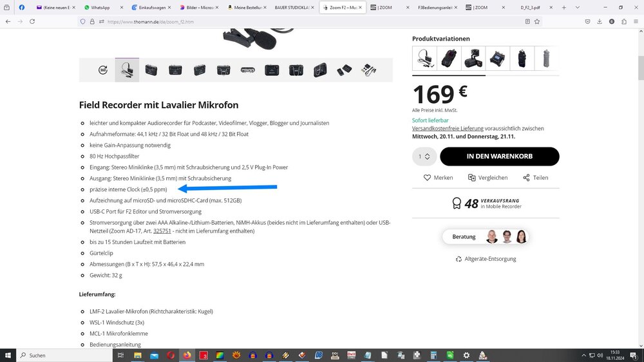This screenshot has width=644, height=362.
Task: Bookmark page with the star icon
Action: (x=537, y=21)
